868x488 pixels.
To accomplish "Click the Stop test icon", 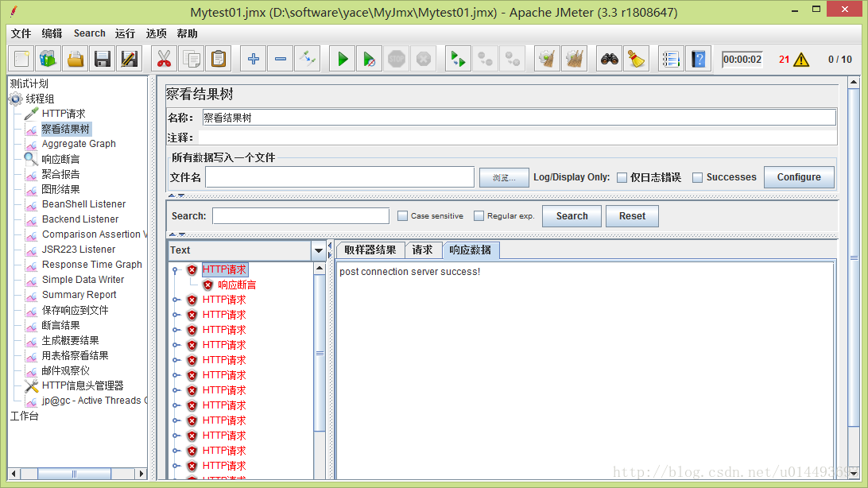I will click(397, 59).
